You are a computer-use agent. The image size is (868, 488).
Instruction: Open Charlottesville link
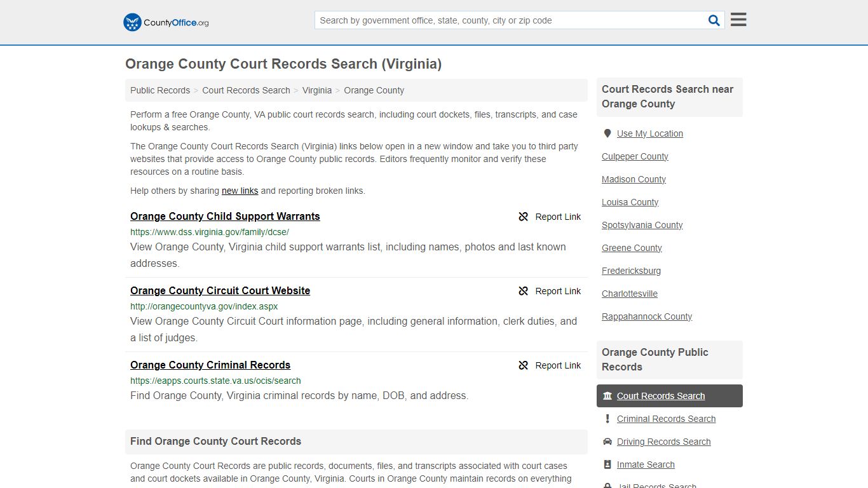coord(629,294)
